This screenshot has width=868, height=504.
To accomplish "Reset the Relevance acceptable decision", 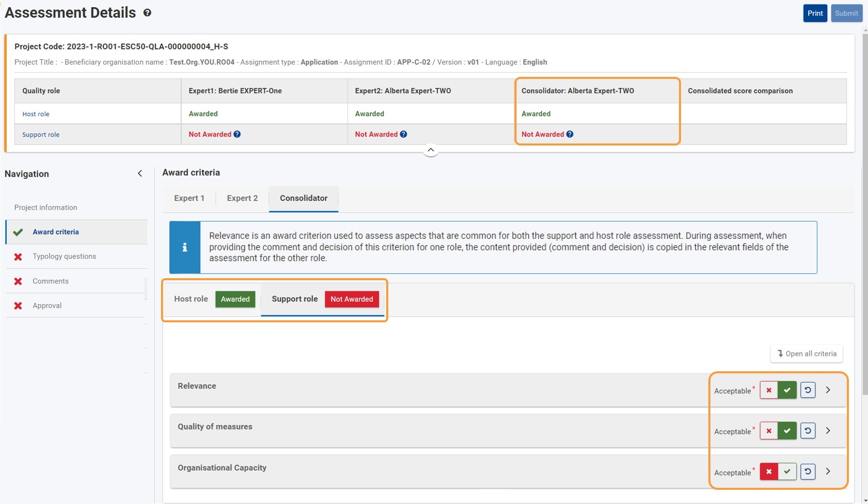I will pyautogui.click(x=807, y=390).
